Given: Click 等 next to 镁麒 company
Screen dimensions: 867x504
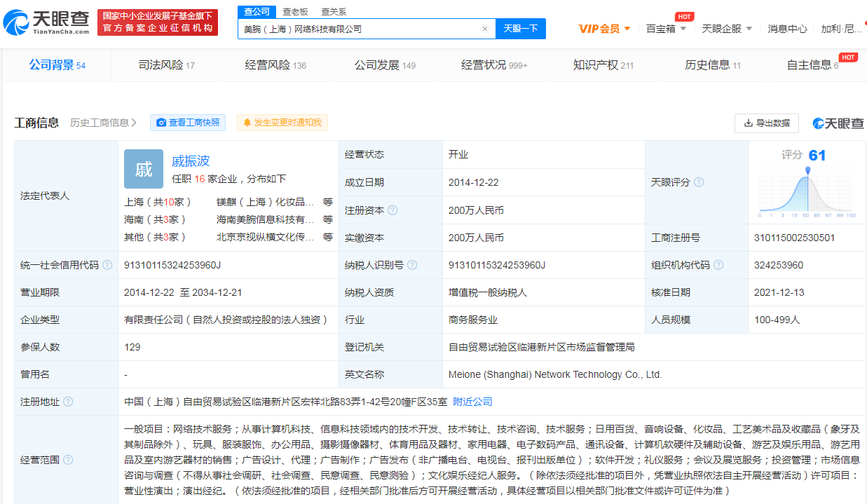Looking at the screenshot, I should click(x=328, y=202).
